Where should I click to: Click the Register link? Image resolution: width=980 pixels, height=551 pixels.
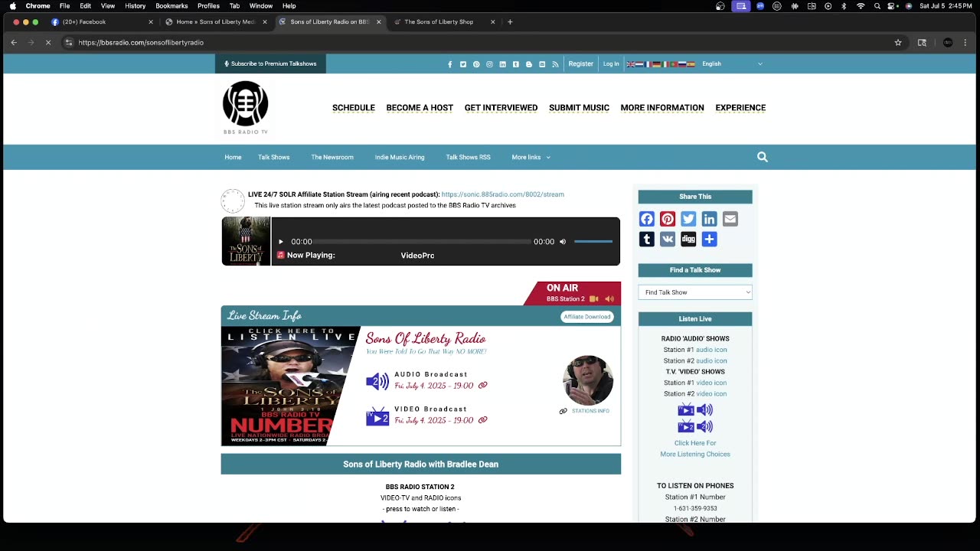[x=580, y=64]
